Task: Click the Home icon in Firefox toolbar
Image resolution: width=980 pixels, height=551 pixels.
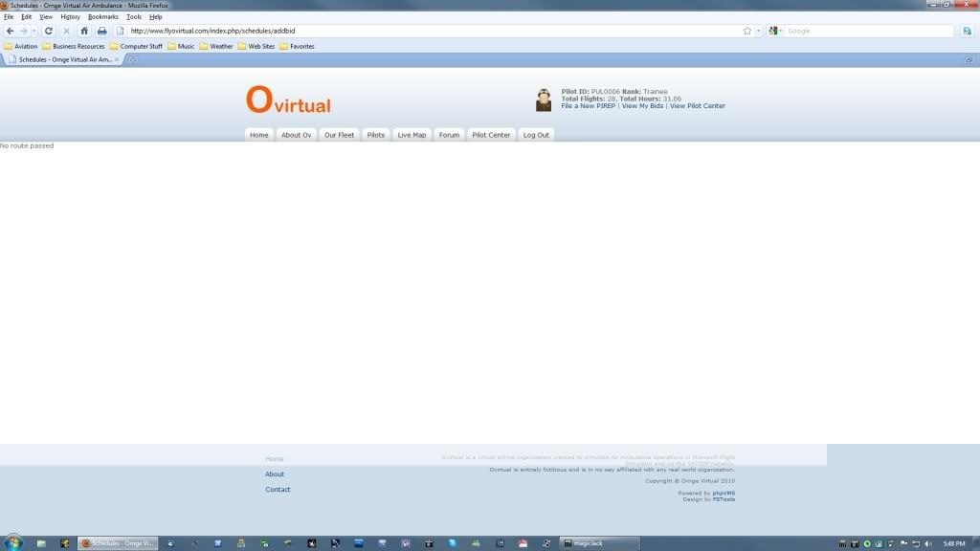Action: 84,31
